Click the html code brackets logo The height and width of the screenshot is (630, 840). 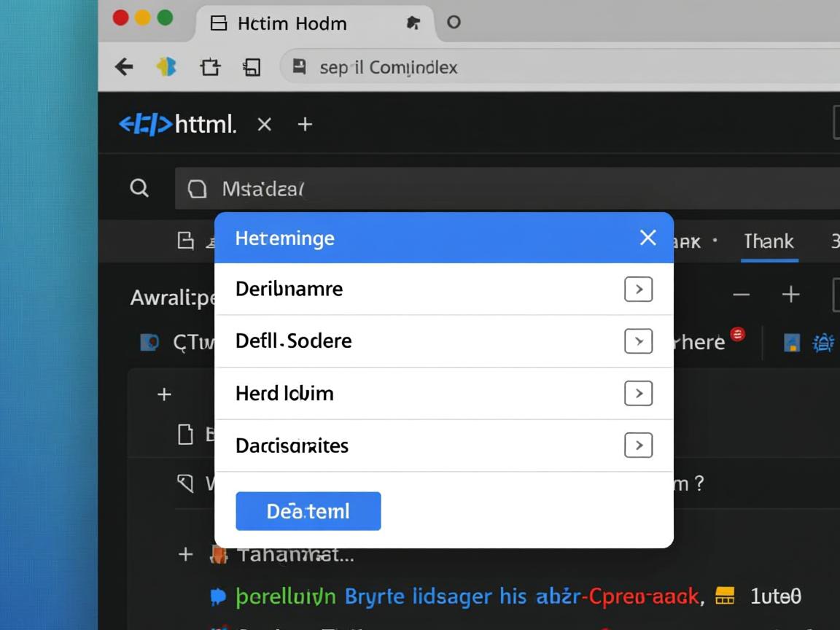[145, 125]
